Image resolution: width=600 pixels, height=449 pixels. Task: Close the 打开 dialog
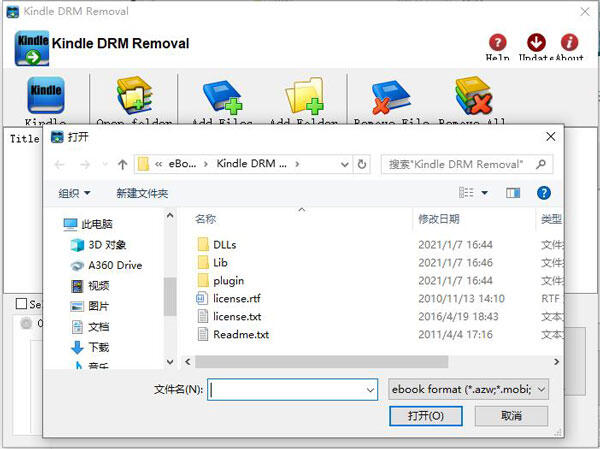point(551,137)
